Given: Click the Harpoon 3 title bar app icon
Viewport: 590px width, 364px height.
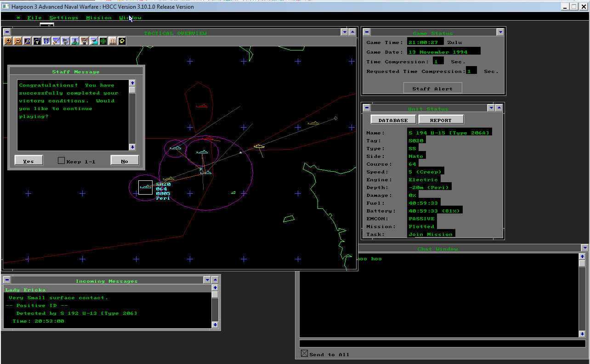Looking at the screenshot, I should pyautogui.click(x=6, y=6).
